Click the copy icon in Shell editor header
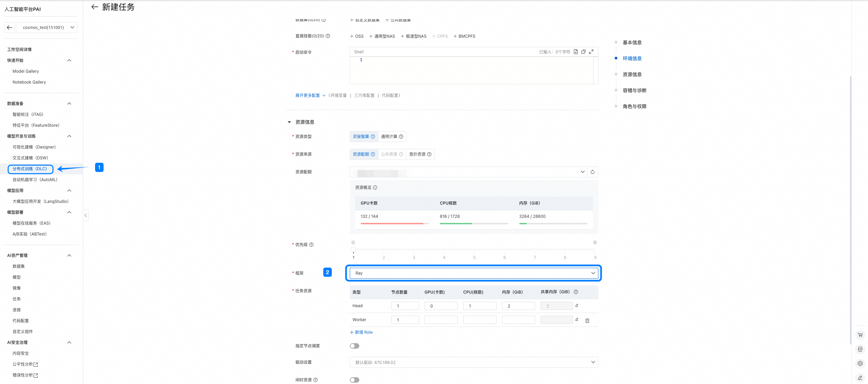The image size is (868, 384). (583, 52)
